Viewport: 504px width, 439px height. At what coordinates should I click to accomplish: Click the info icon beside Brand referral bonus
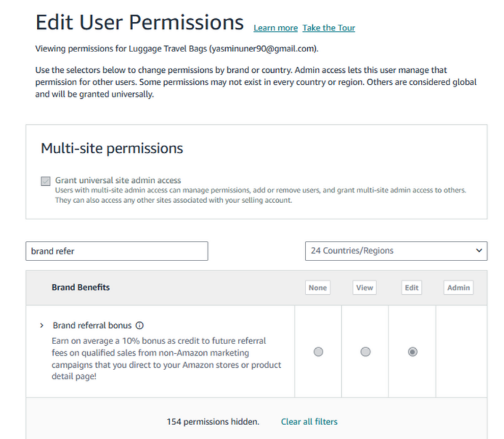[x=139, y=325]
